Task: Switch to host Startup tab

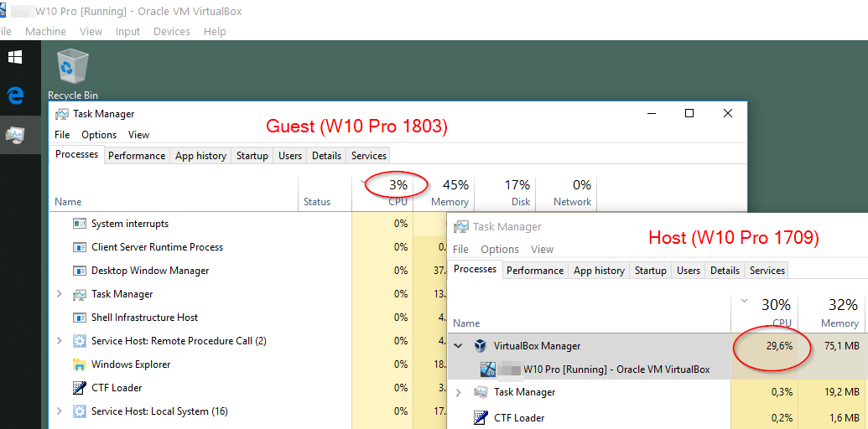Action: pyautogui.click(x=651, y=271)
